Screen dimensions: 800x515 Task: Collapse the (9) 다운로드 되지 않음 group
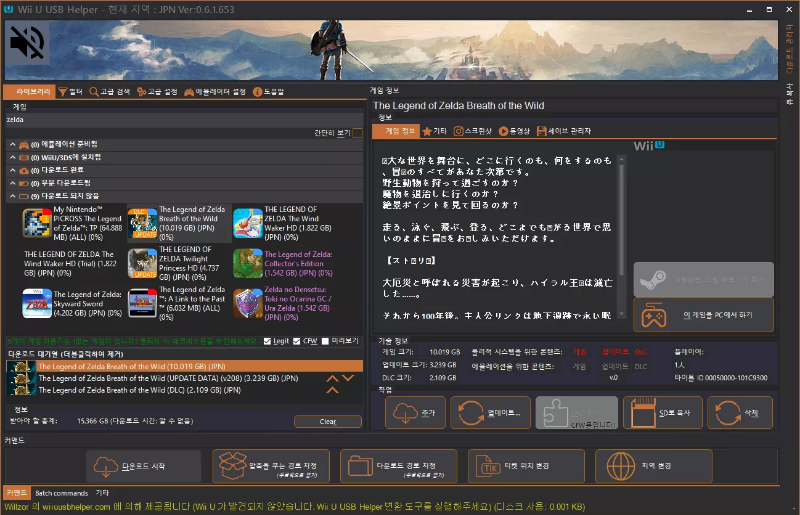tap(185, 196)
